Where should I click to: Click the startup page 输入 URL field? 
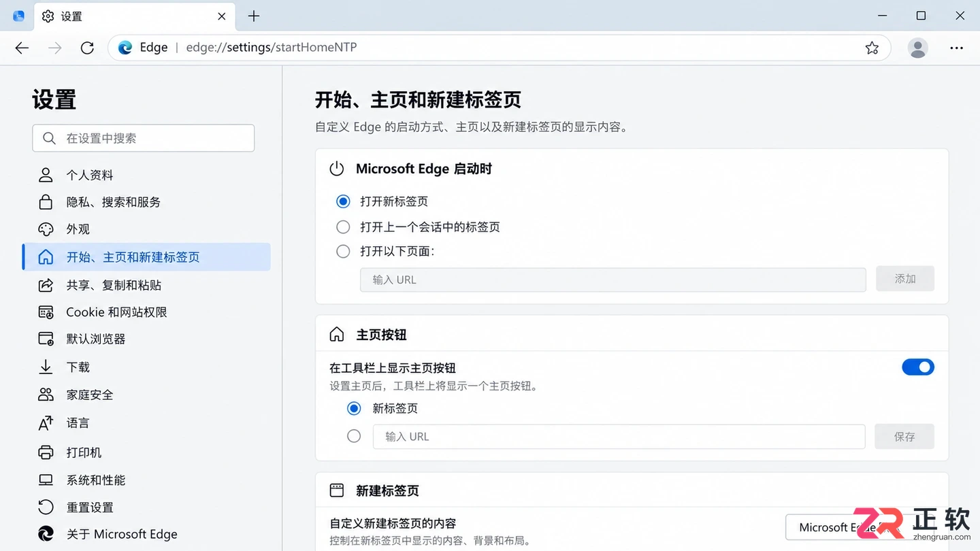[612, 280]
